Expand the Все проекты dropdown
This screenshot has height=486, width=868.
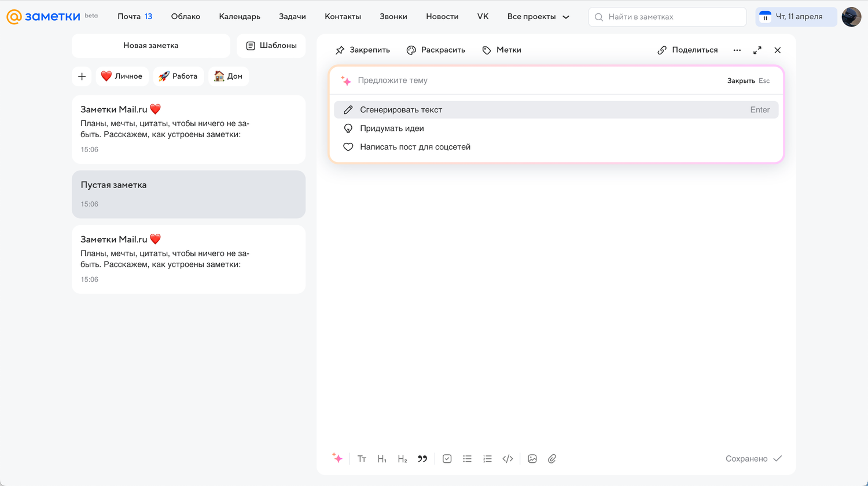[538, 17]
